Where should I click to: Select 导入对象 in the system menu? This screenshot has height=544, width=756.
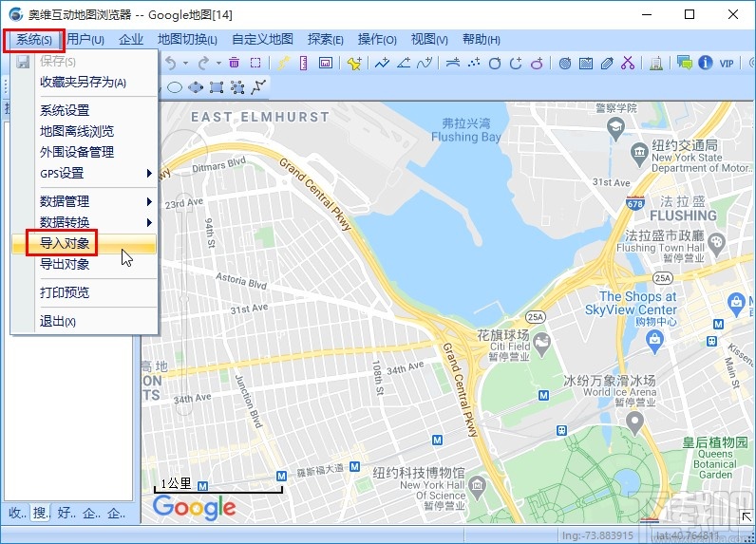[85, 243]
